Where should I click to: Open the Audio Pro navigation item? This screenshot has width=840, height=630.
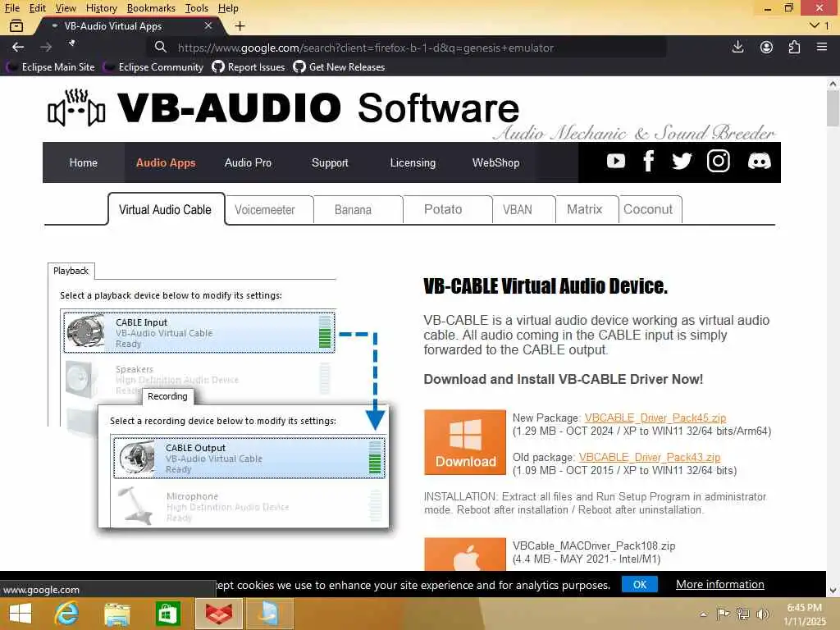click(x=248, y=162)
